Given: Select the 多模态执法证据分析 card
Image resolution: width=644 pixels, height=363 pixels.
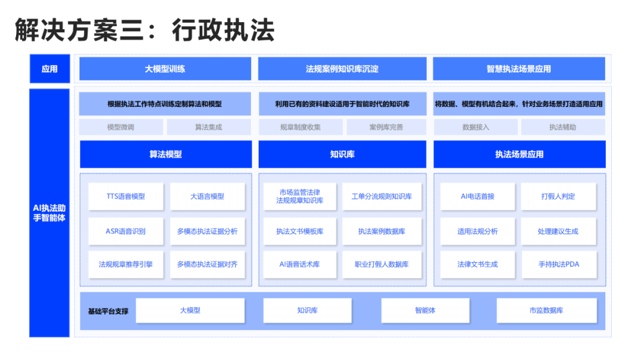Looking at the screenshot, I should [207, 231].
